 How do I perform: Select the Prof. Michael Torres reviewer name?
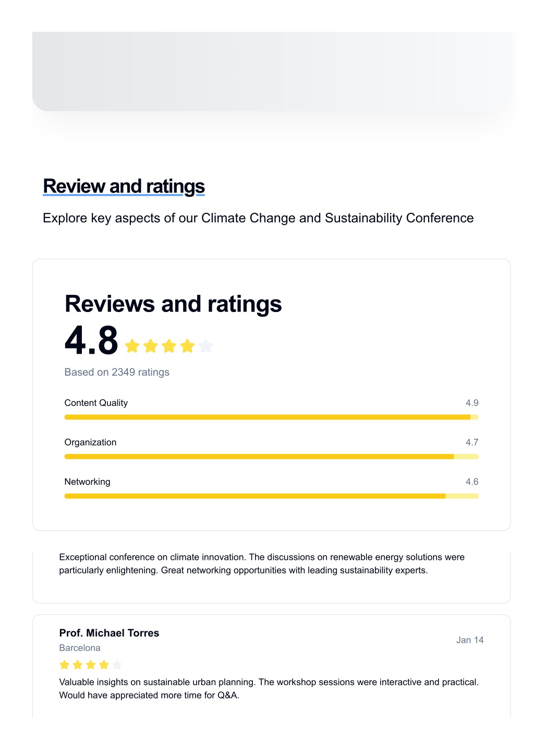109,633
